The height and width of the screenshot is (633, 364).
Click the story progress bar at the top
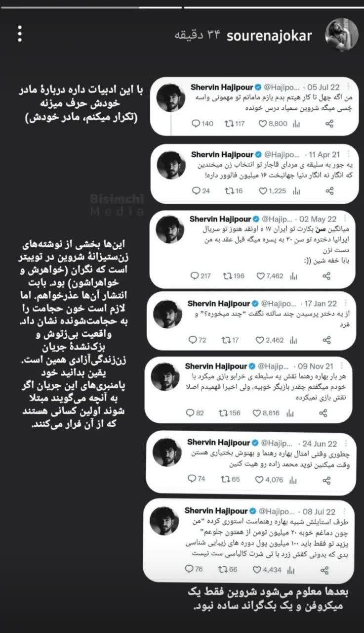(182, 8)
